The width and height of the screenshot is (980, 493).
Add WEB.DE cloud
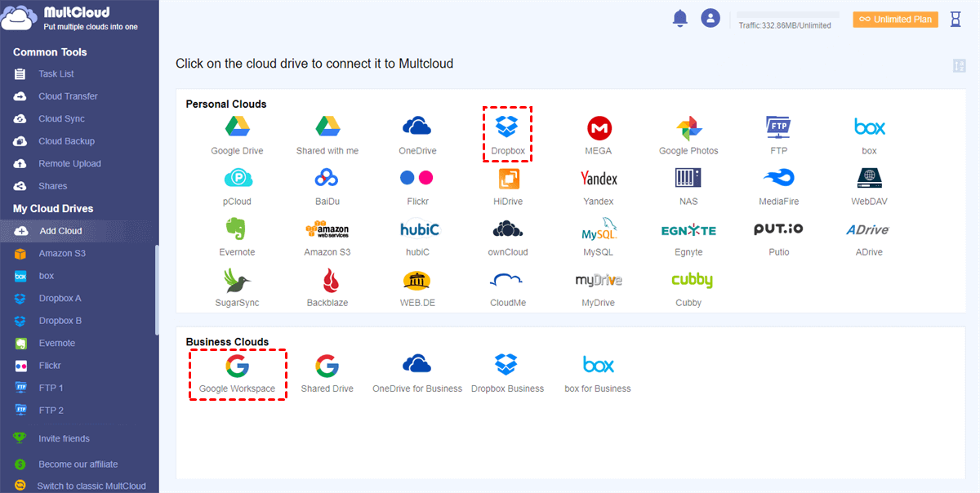click(417, 287)
